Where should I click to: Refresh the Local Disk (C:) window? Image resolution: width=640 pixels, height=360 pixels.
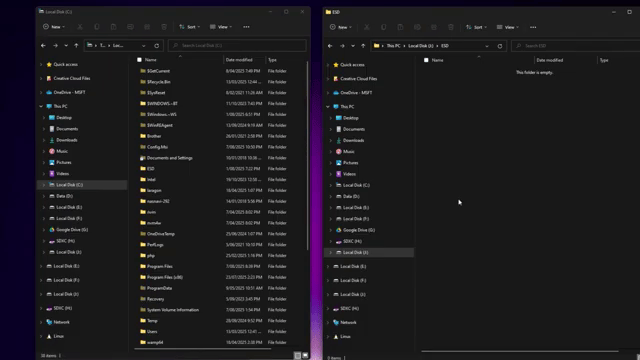click(x=157, y=46)
